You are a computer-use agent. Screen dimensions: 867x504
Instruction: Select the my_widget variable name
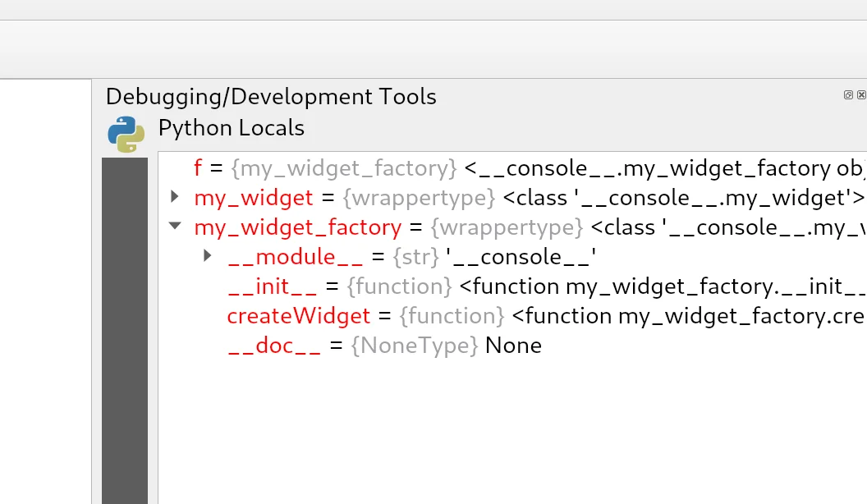[x=253, y=198]
